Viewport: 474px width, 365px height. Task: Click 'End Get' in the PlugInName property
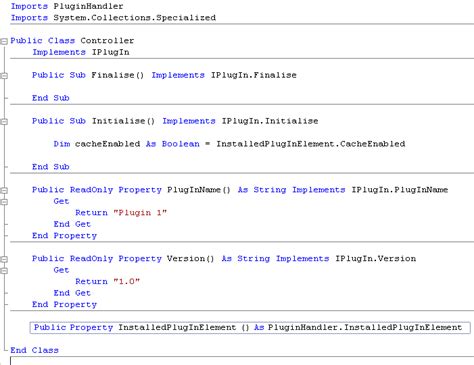72,224
